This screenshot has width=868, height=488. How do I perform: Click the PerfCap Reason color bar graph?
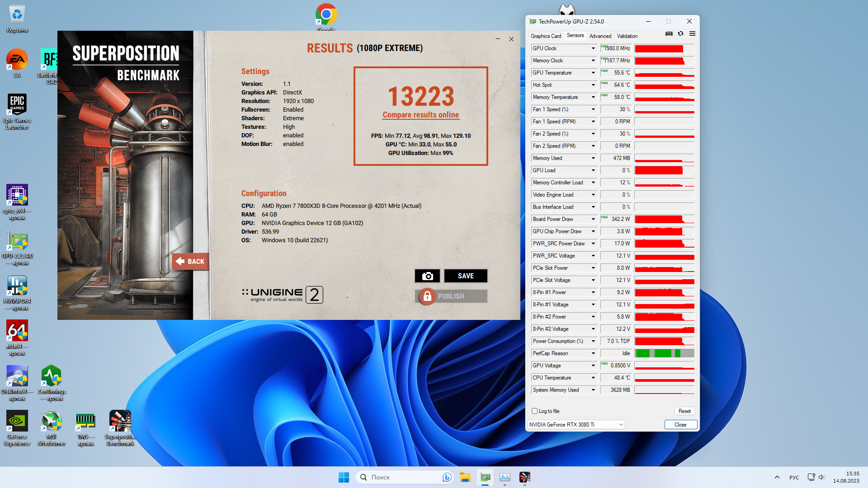[x=664, y=353]
